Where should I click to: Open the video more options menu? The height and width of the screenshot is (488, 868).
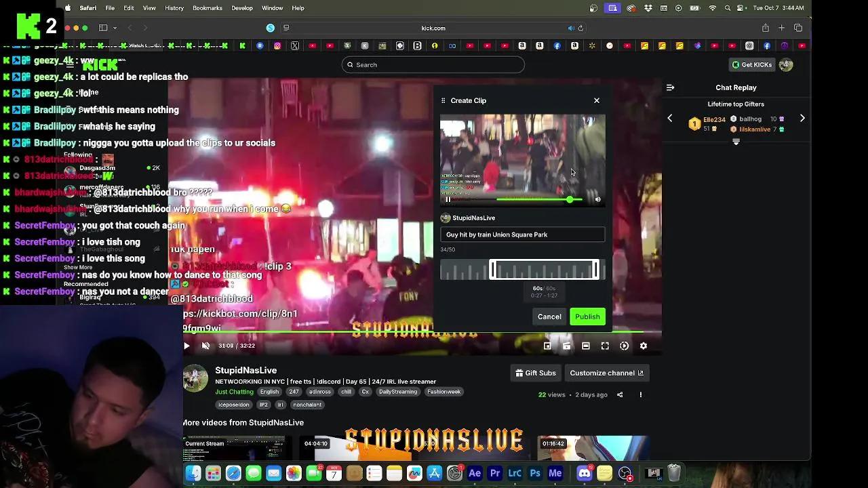coord(640,394)
